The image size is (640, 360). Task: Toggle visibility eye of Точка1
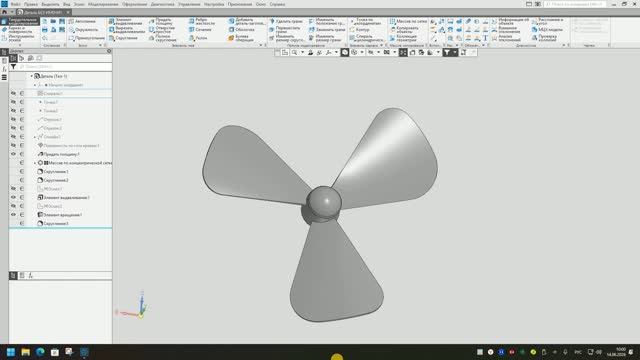pos(13,102)
